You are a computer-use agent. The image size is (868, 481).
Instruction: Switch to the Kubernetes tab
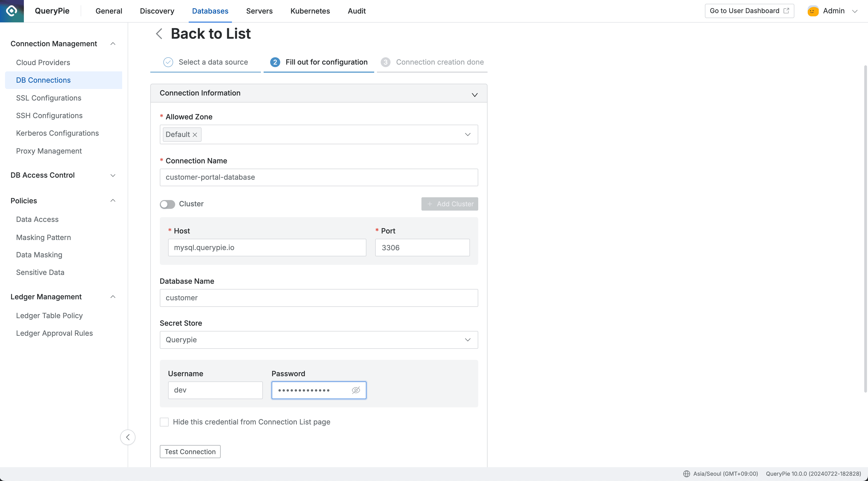coord(310,11)
